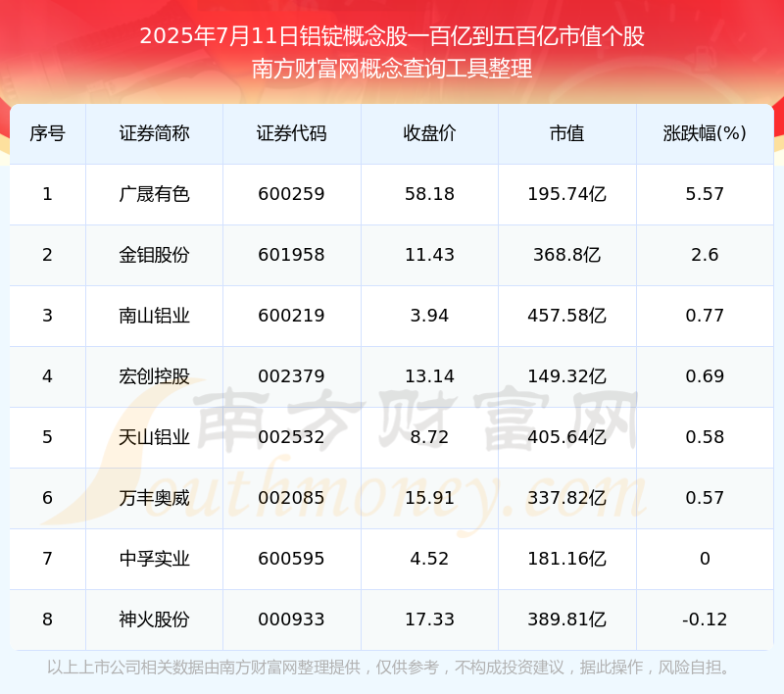
Task: Select stock name 万丰奥威
Action: point(155,498)
